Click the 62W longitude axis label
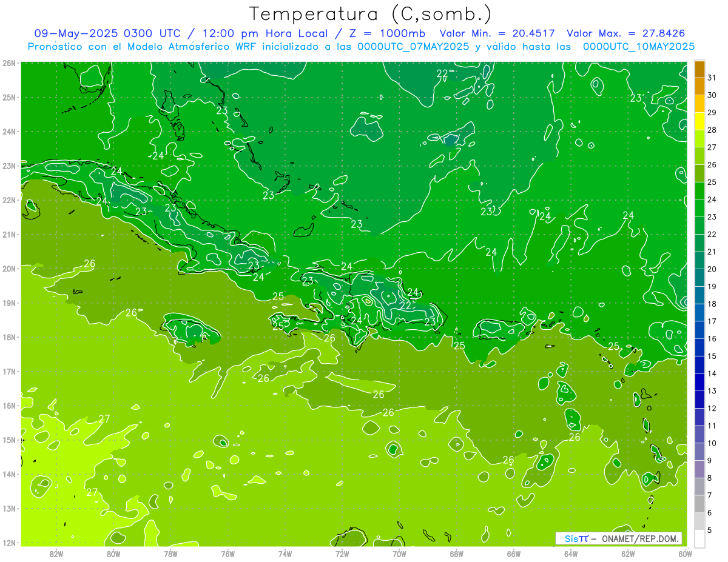Image resolution: width=728 pixels, height=562 pixels. point(628,553)
